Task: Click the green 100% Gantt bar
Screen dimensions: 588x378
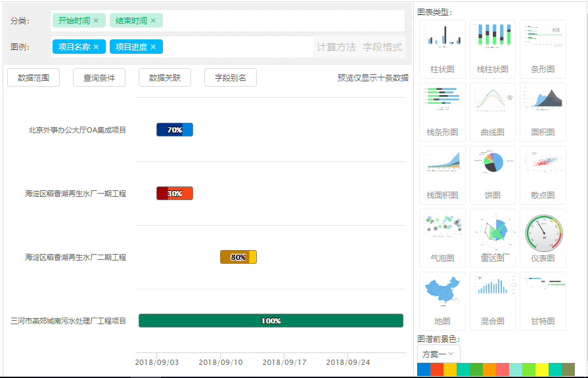Action: click(271, 321)
